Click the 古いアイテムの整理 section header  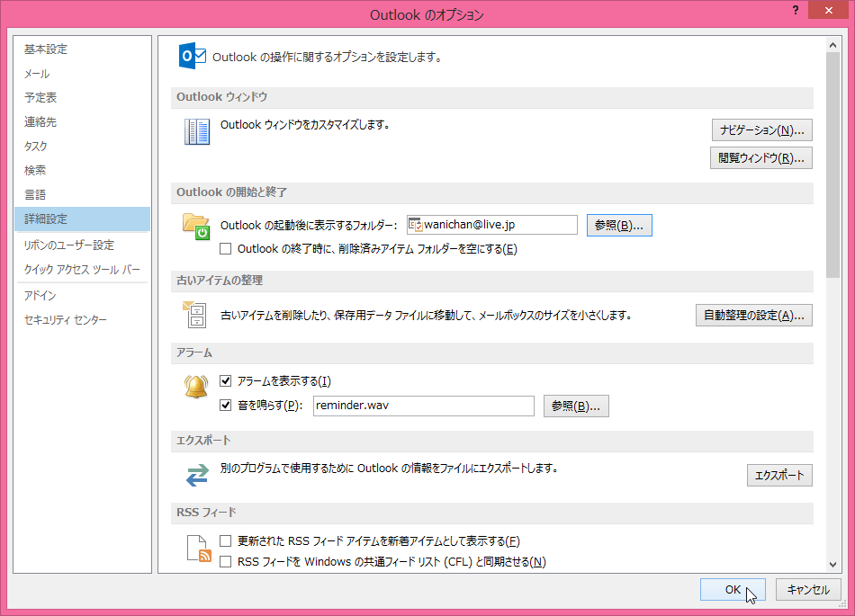491,281
